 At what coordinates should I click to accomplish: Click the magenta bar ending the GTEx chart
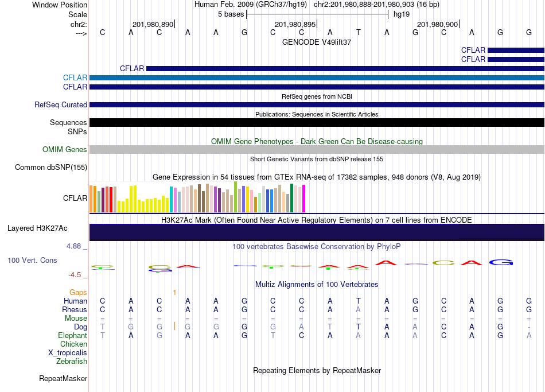pyautogui.click(x=304, y=199)
